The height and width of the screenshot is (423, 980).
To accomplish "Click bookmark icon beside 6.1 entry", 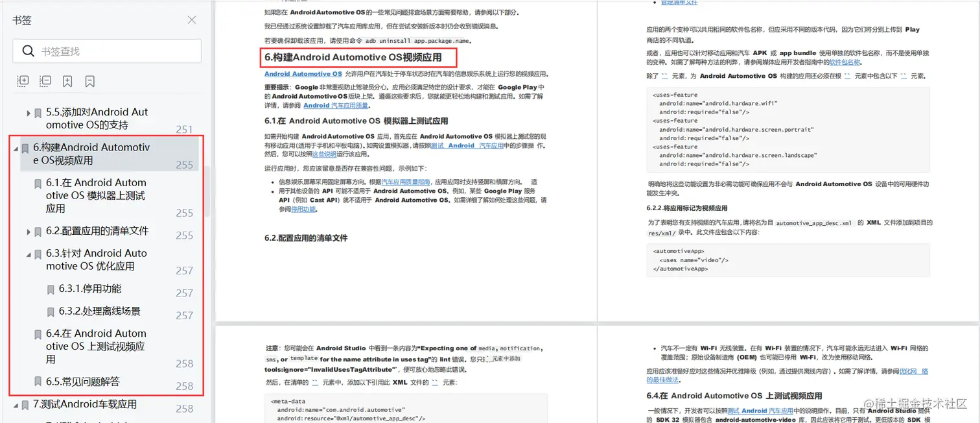I will coord(38,184).
